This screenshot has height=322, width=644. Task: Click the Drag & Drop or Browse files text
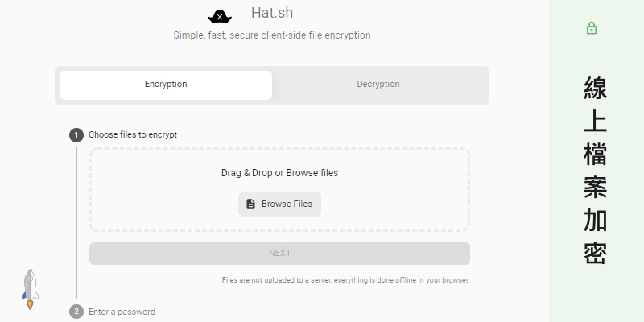[279, 173]
